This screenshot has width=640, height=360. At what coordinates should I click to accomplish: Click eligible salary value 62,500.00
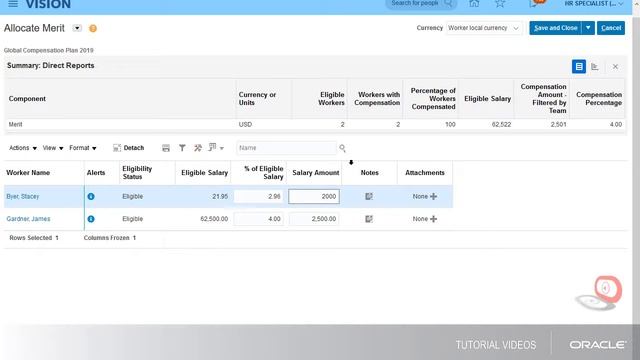pyautogui.click(x=214, y=219)
